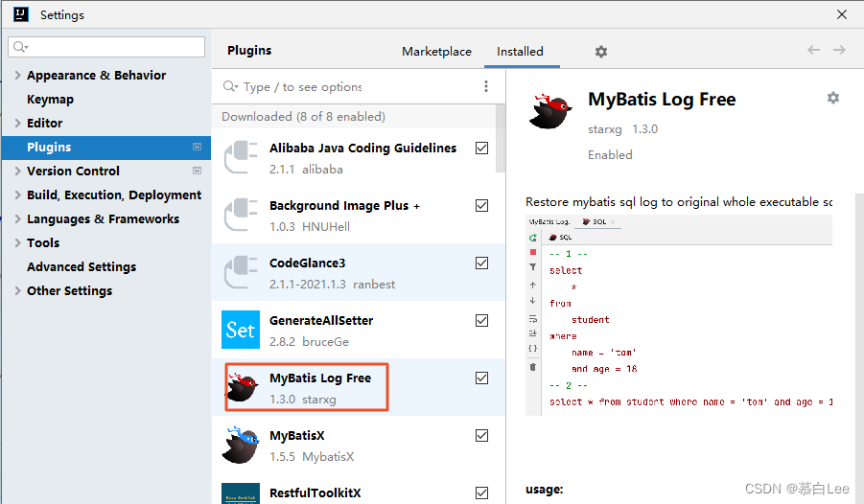Click the MyBatis Log SQL screenshot preview
Image resolution: width=864 pixels, height=504 pixels.
[678, 314]
